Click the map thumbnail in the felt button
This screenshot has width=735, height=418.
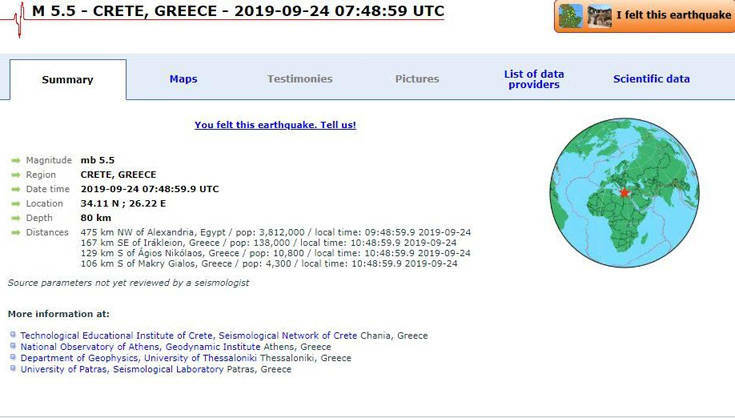571,16
